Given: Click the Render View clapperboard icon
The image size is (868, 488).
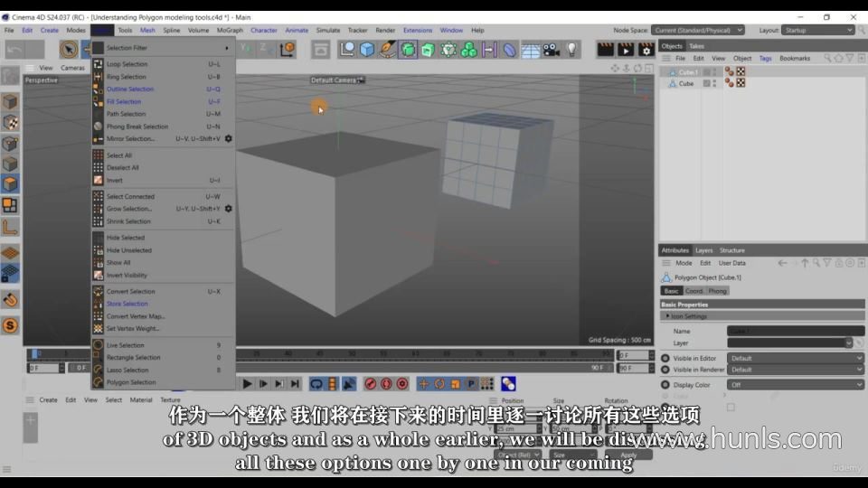Looking at the screenshot, I should [x=606, y=50].
